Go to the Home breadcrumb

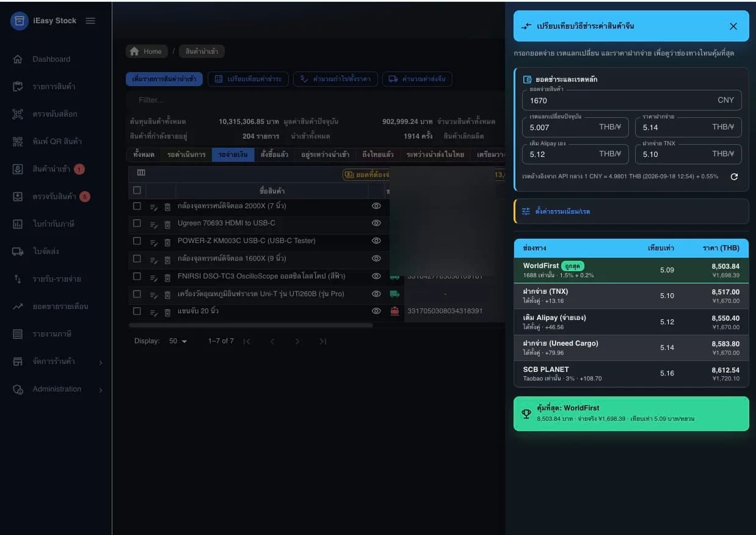point(147,52)
